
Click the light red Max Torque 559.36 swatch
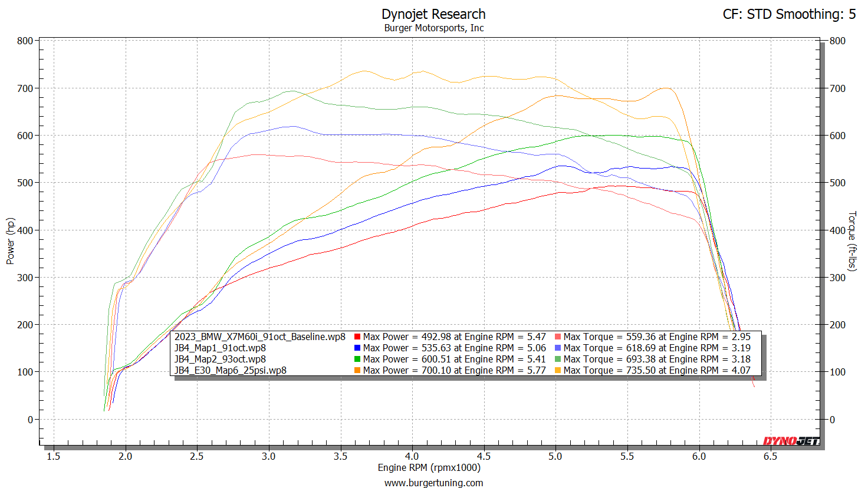(558, 337)
